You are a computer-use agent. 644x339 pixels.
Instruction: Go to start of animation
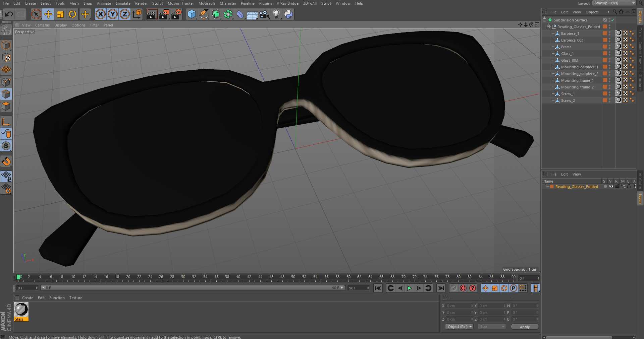point(378,288)
